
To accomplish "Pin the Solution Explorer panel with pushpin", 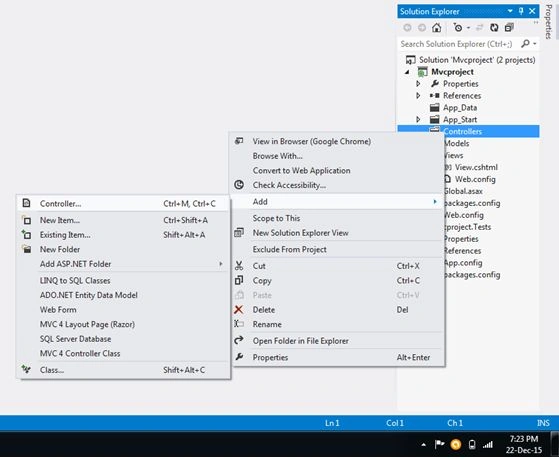I will pyautogui.click(x=521, y=11).
